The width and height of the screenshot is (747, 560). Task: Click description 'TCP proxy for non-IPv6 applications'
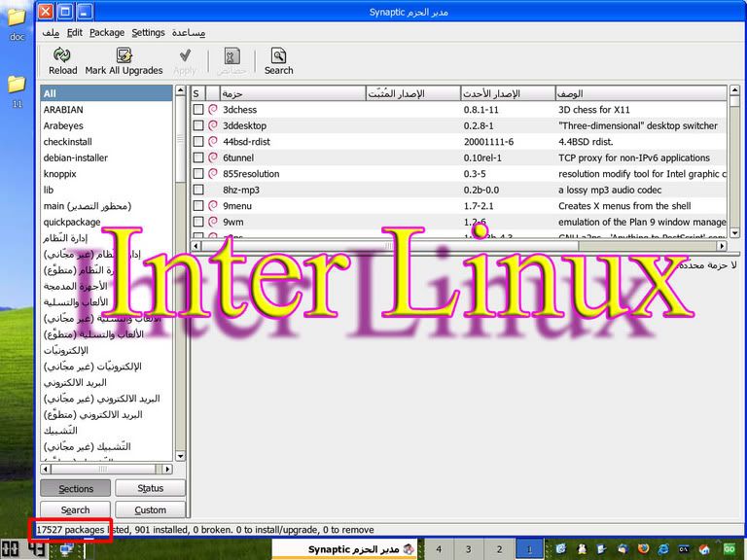[x=634, y=157]
